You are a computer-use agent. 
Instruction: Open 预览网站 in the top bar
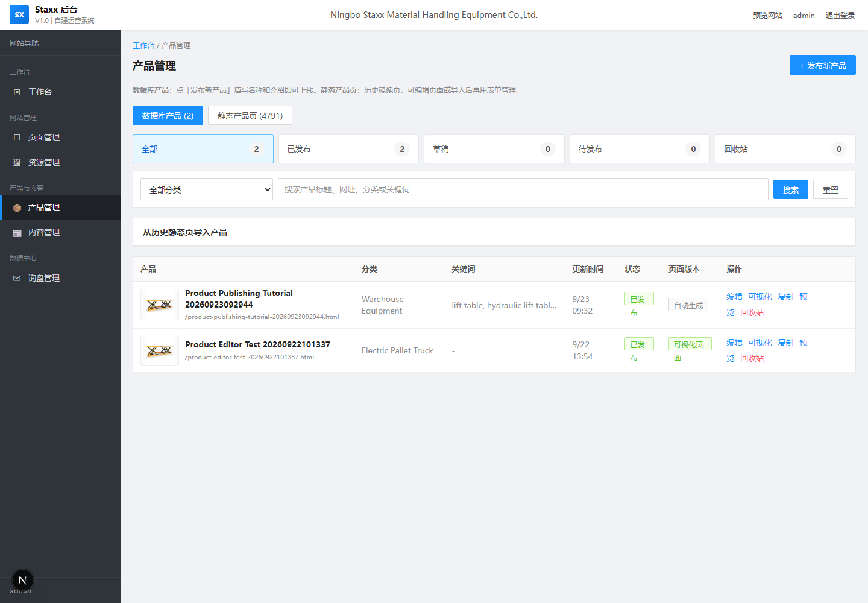pos(767,15)
